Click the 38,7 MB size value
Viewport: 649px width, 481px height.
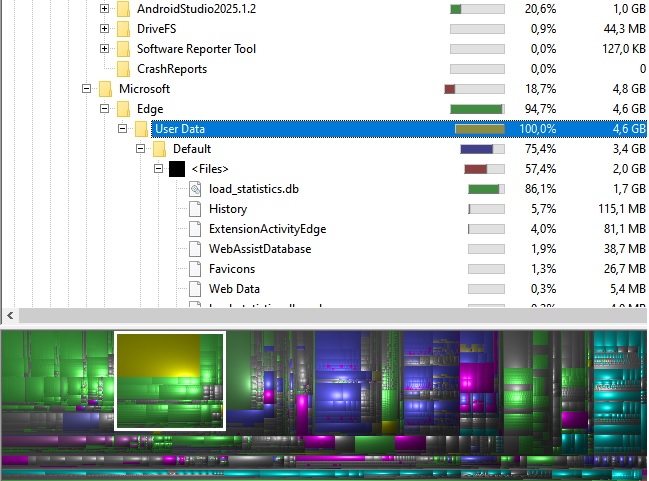coord(625,249)
